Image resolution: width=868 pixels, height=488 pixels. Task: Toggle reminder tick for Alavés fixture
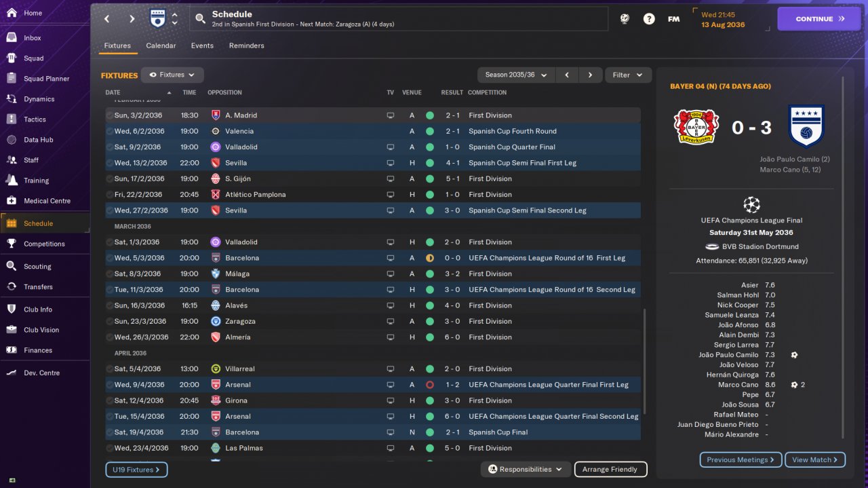click(110, 305)
